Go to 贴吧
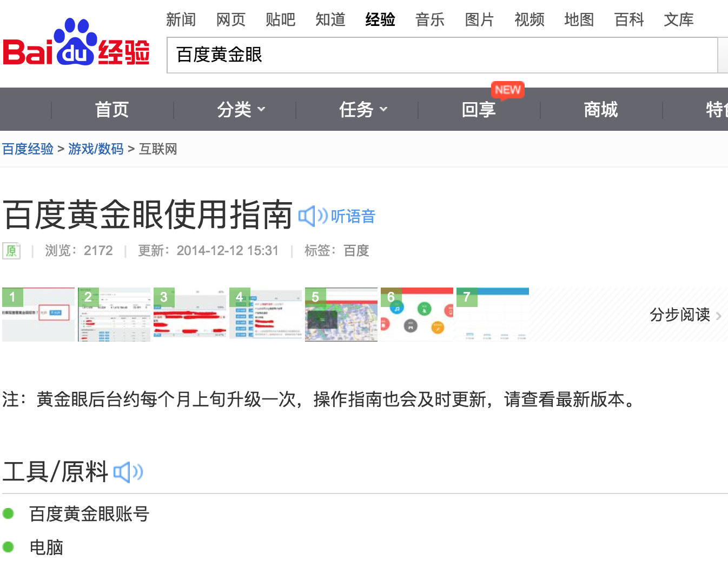Screen dimensions: 728x574 pos(280,20)
